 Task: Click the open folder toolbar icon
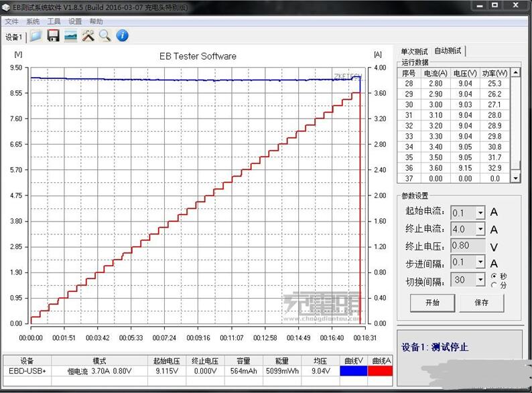36,36
